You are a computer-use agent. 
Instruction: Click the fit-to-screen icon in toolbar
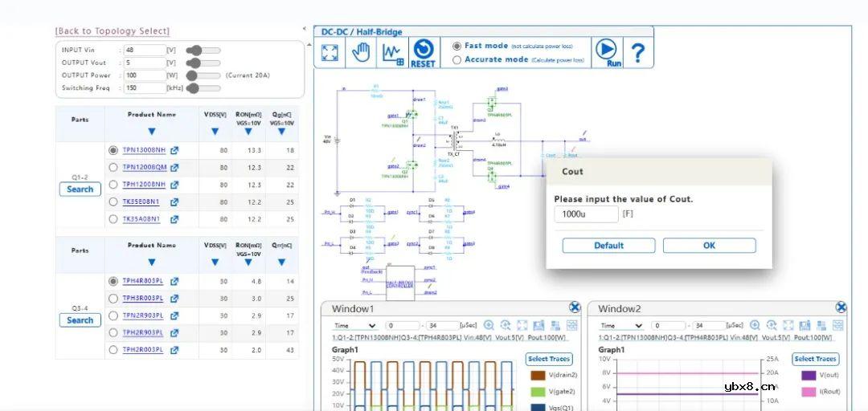tap(330, 53)
